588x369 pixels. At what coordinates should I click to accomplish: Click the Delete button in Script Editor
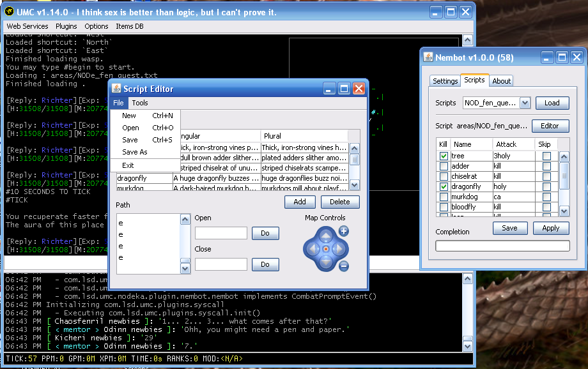[340, 202]
